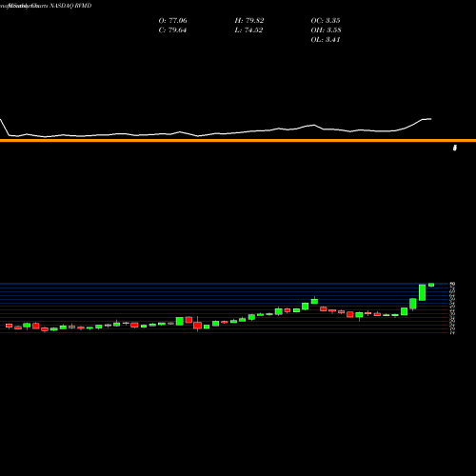Image resolution: width=476 pixels, height=476 pixels.
Task: Click the OL: 3.41 statistic
Action: point(326,40)
